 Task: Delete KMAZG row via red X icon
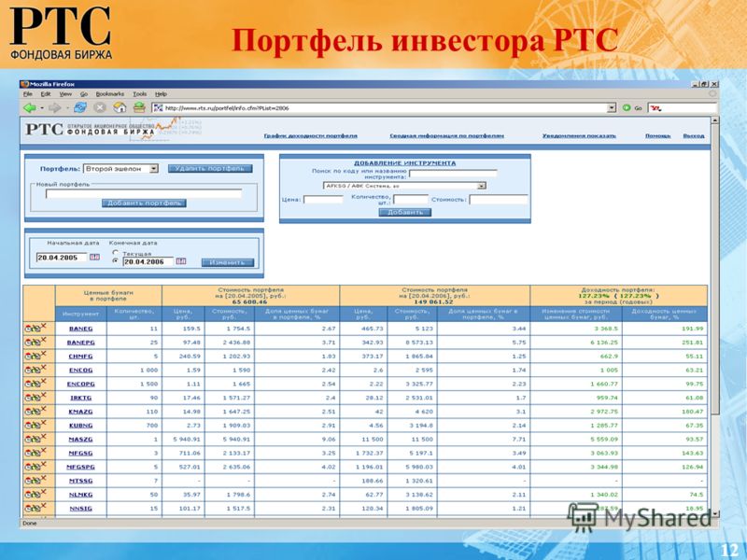click(x=43, y=409)
